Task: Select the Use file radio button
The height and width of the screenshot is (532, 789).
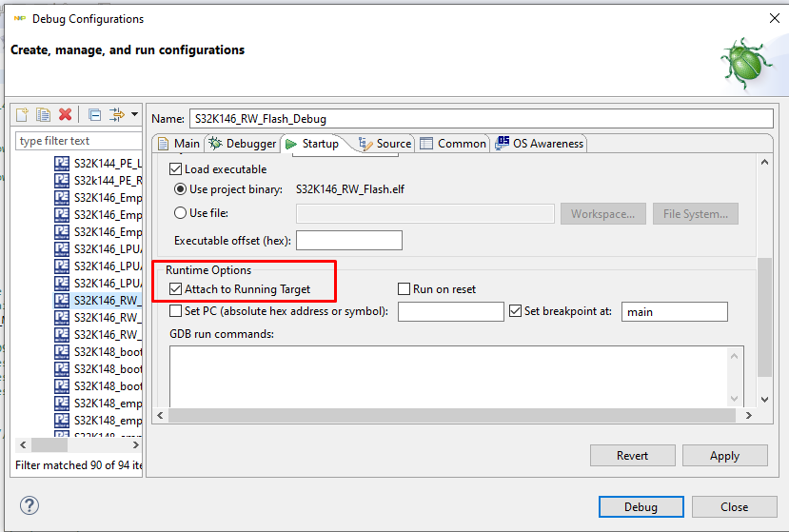Action: coord(180,213)
